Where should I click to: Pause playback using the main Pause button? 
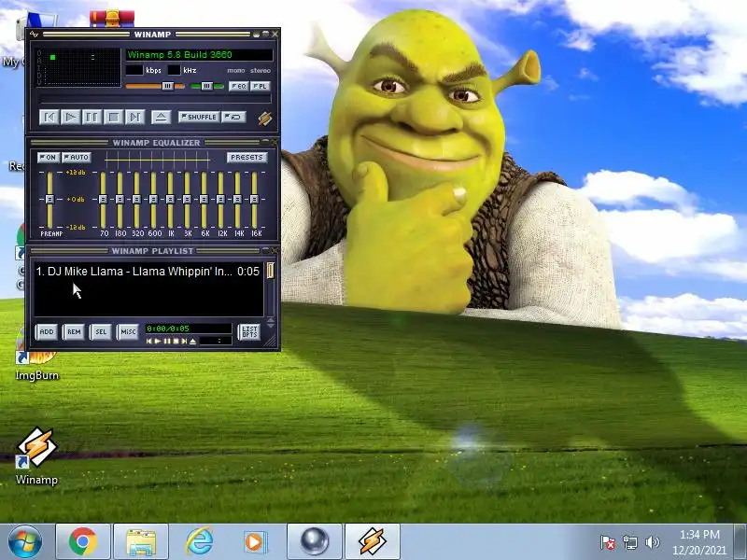[x=92, y=117]
